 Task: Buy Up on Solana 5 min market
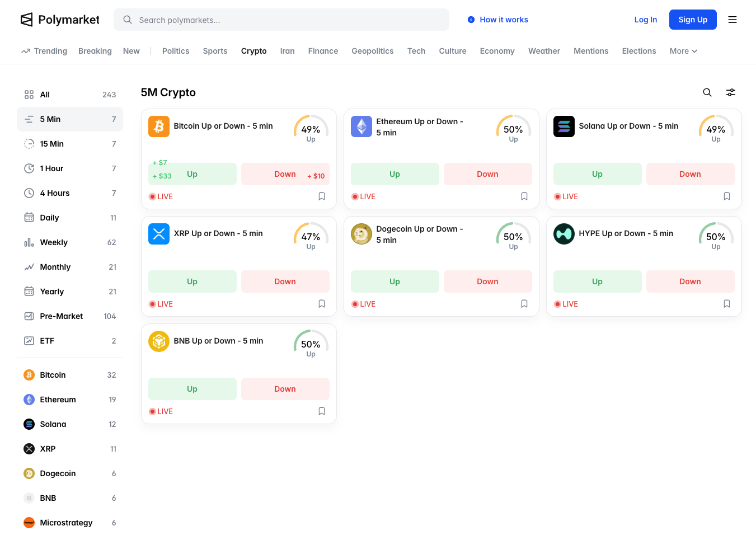(598, 174)
